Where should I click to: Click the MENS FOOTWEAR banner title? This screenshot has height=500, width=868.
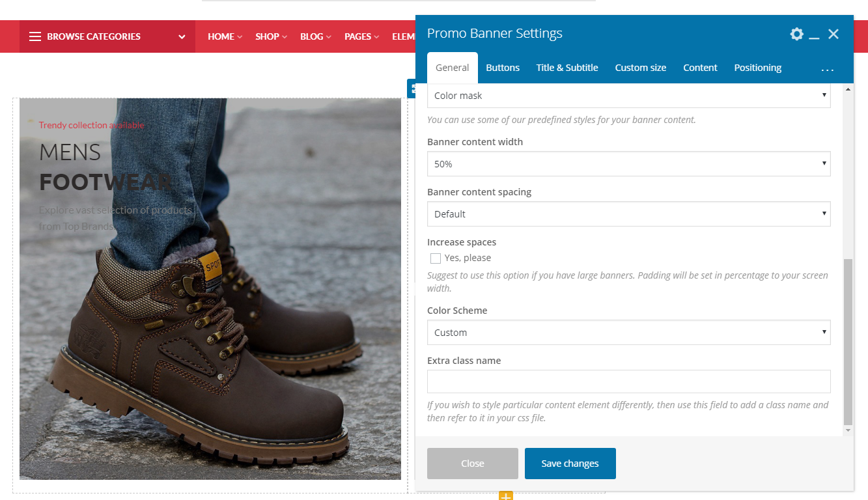[x=105, y=167]
